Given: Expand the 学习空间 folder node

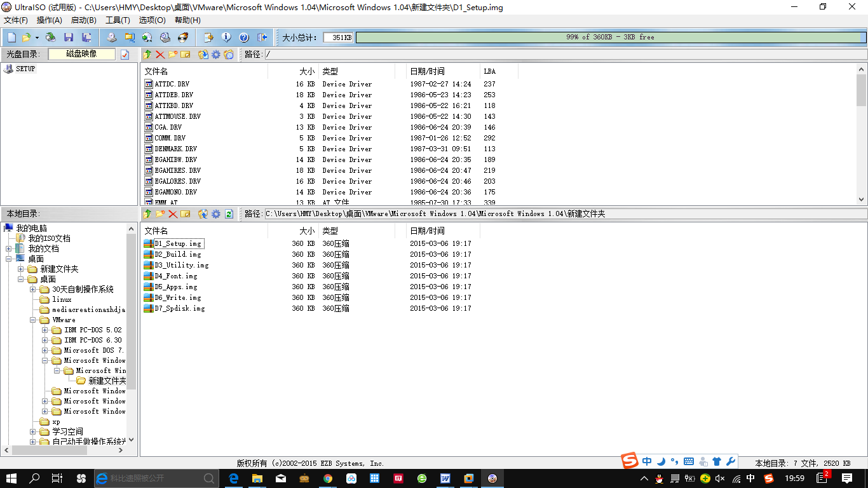Looking at the screenshot, I should tap(33, 431).
